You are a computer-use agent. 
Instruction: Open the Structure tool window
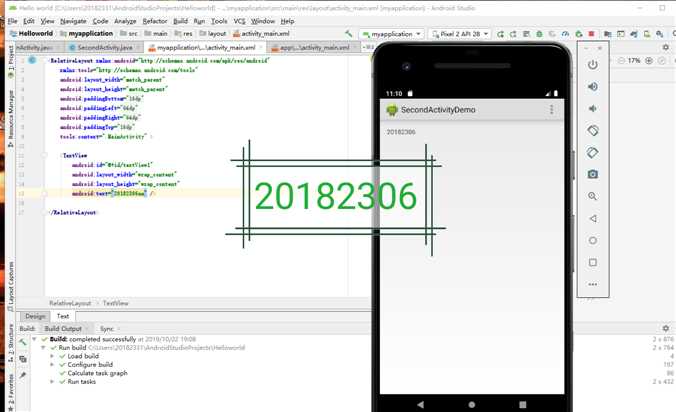point(10,343)
